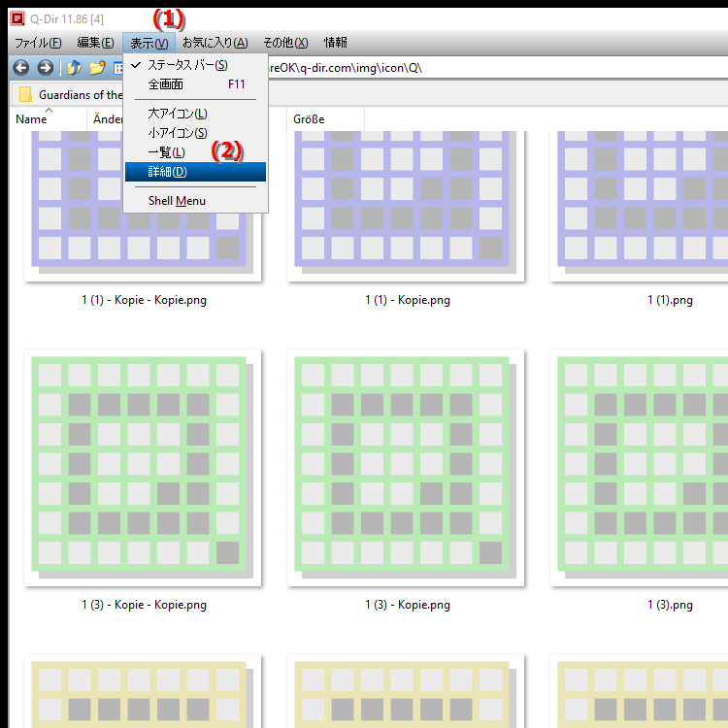This screenshot has width=728, height=728.
Task: Select thumbnail 1 (3) - Kopie - Kopie.png
Action: pos(143,468)
